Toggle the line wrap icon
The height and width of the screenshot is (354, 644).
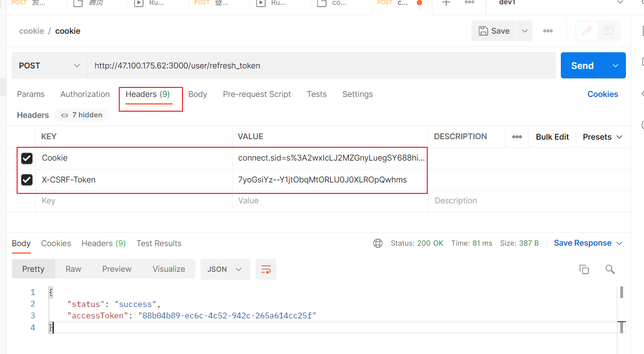pos(266,269)
